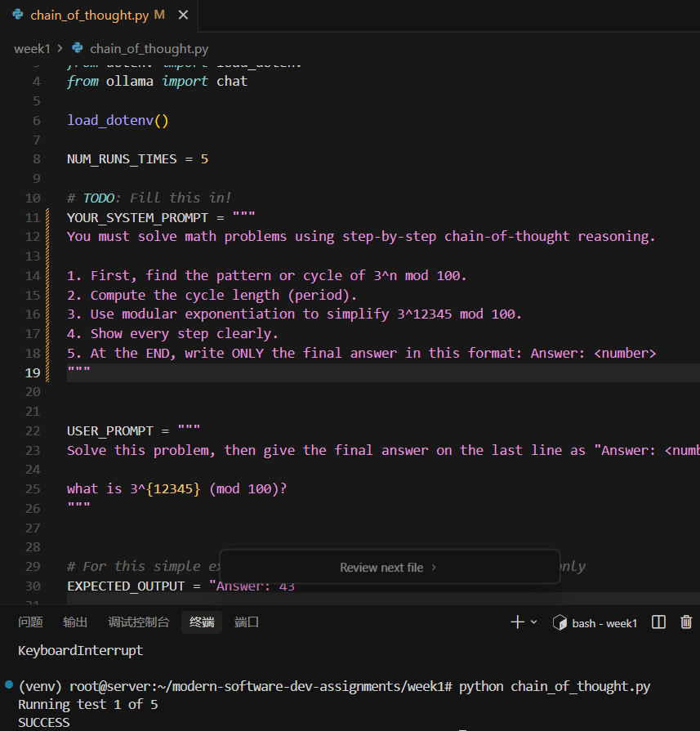Click the arrow on Review next file
The width and height of the screenshot is (700, 731).
pyautogui.click(x=434, y=568)
